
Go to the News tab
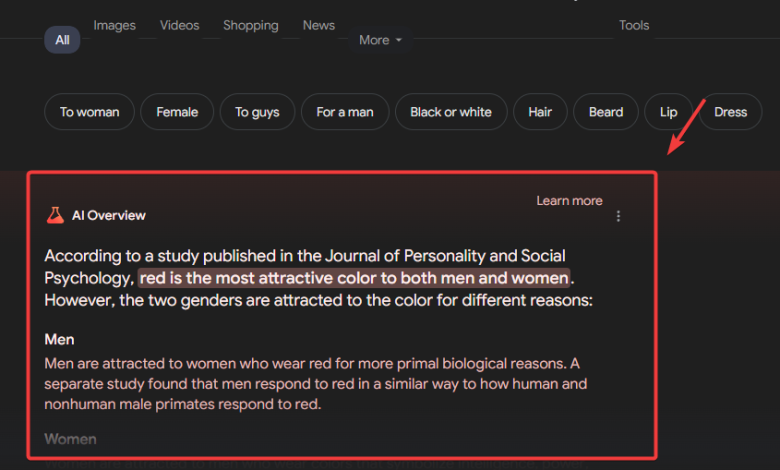click(319, 25)
